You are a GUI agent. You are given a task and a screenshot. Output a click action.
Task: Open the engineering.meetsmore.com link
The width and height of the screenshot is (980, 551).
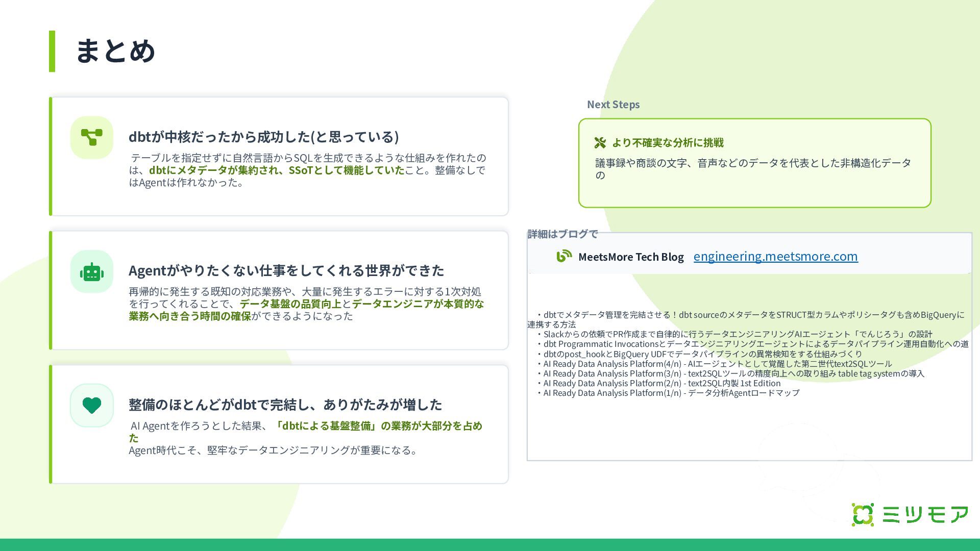tap(775, 256)
